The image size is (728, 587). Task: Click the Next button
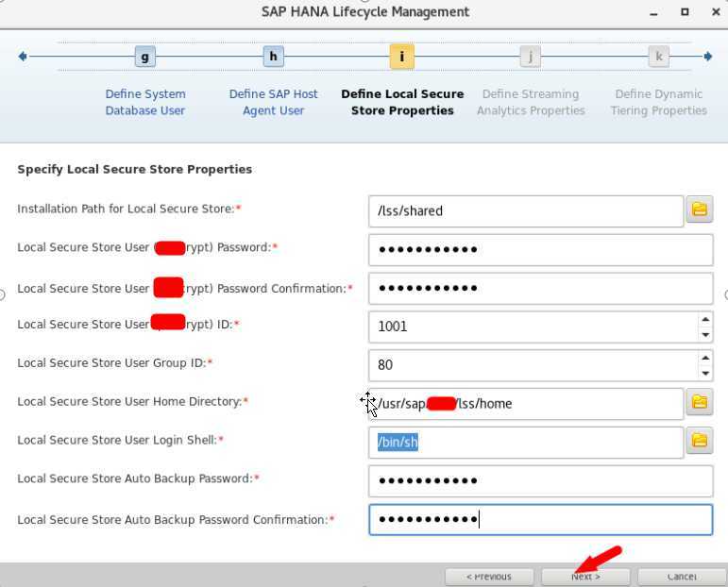click(585, 577)
